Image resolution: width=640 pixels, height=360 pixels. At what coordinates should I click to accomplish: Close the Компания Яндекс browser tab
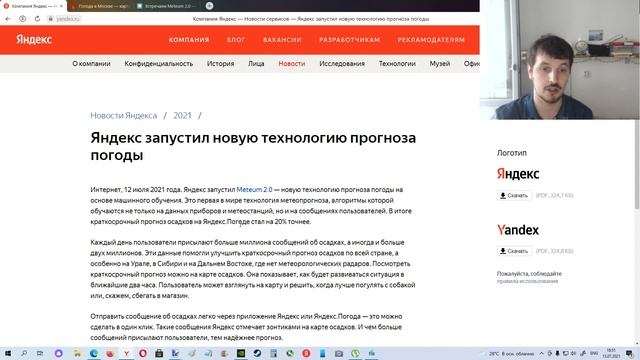pos(61,6)
